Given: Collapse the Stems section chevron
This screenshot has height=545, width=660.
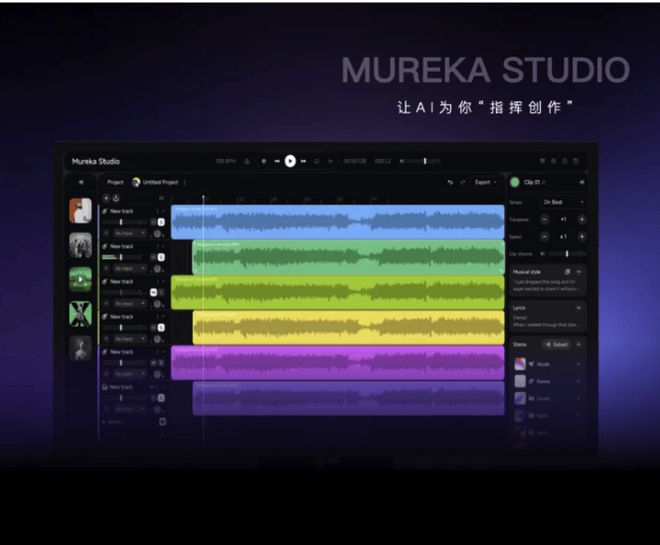Looking at the screenshot, I should click(x=579, y=345).
